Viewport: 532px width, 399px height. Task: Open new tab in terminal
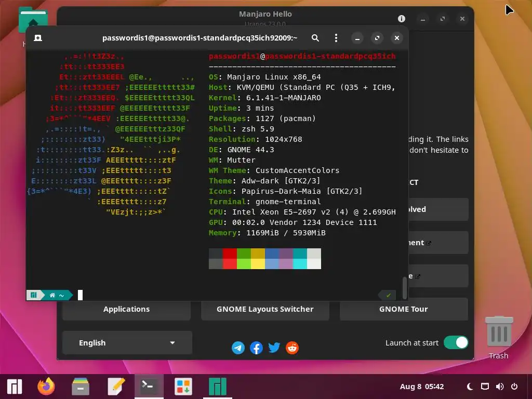[38, 38]
